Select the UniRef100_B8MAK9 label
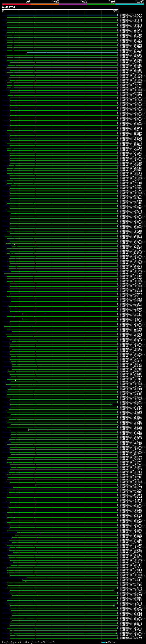Viewport: 146px width, 644px height. (x=131, y=77)
